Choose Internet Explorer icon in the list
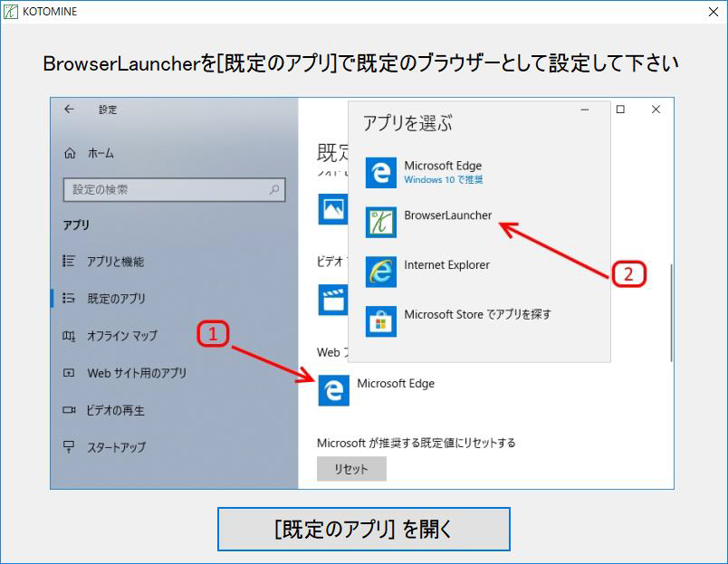 [x=380, y=272]
